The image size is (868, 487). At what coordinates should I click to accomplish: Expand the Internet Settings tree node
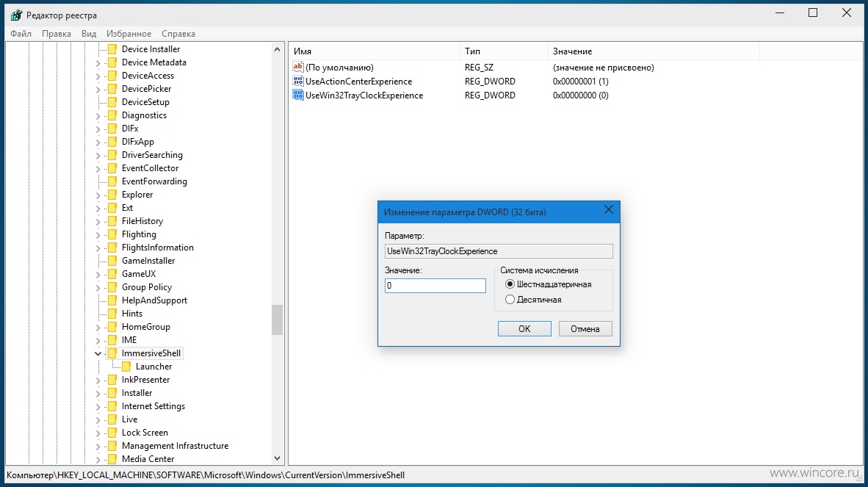98,406
